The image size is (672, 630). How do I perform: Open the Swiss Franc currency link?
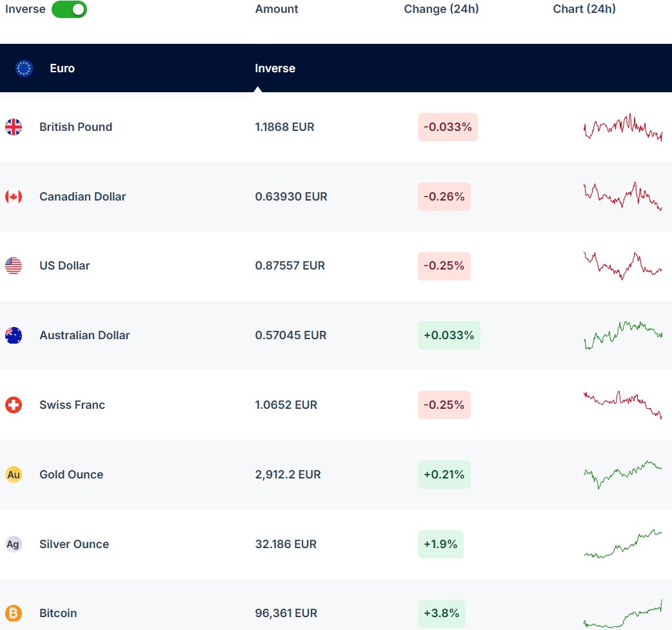point(72,405)
